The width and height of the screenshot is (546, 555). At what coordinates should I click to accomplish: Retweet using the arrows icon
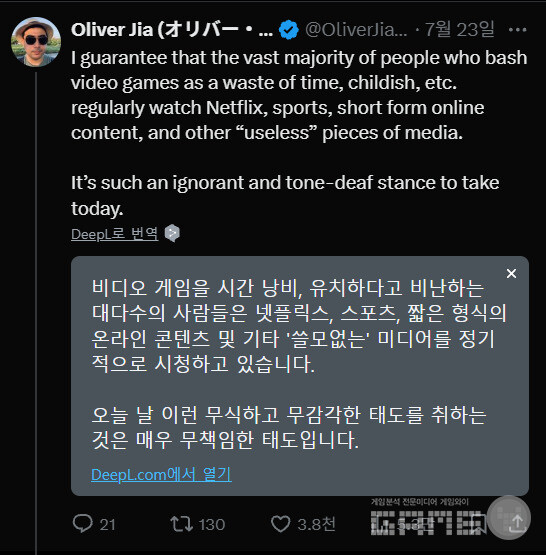pyautogui.click(x=182, y=524)
